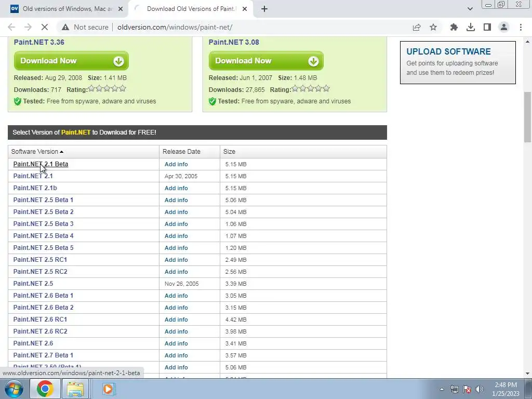Rate Paint.NET 3.36 using its stars
532x399 pixels.
point(107,88)
